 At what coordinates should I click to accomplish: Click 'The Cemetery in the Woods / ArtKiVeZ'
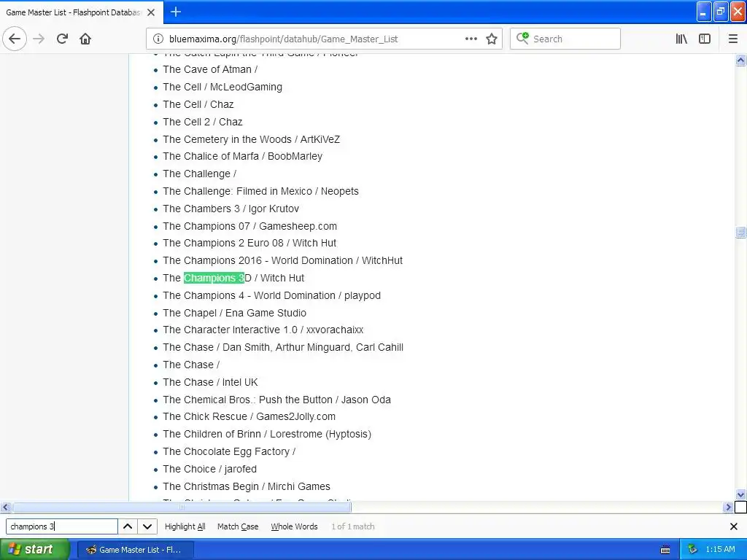[x=252, y=139]
